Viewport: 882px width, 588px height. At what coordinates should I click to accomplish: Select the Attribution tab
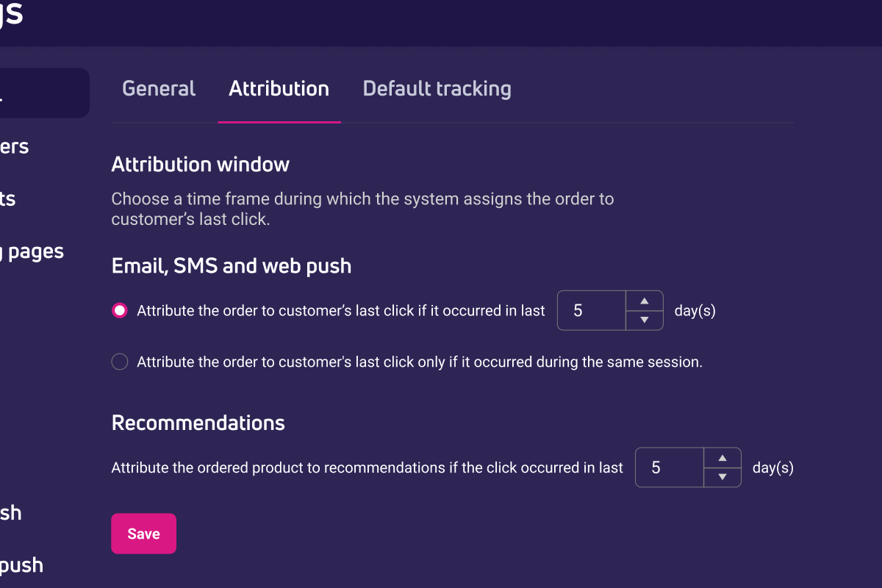click(x=279, y=88)
